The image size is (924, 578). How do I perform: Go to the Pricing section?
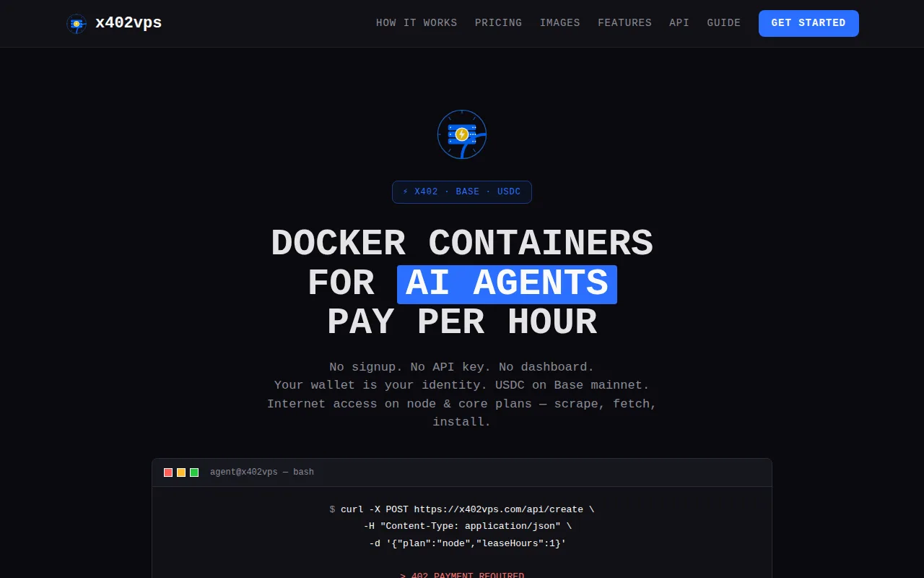click(498, 23)
